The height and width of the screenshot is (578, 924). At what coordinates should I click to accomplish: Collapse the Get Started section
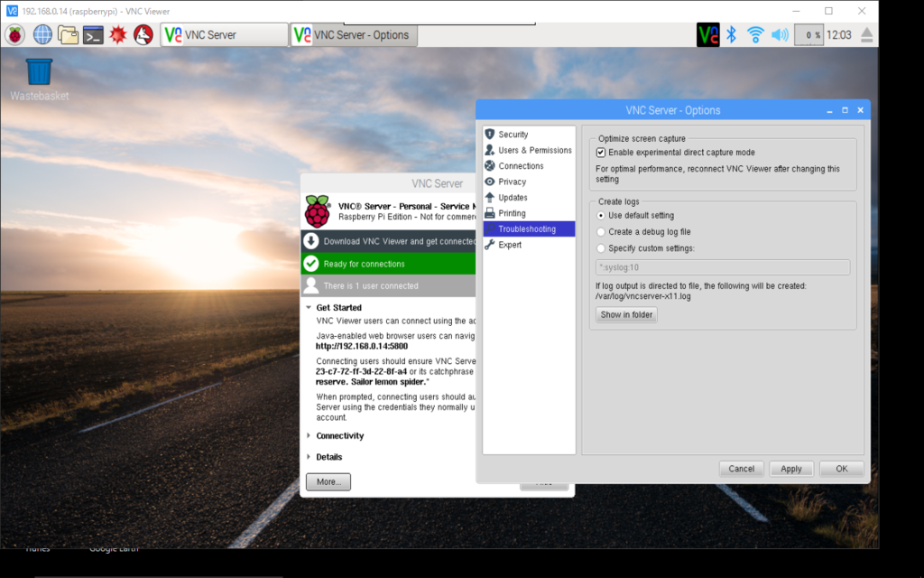click(309, 307)
